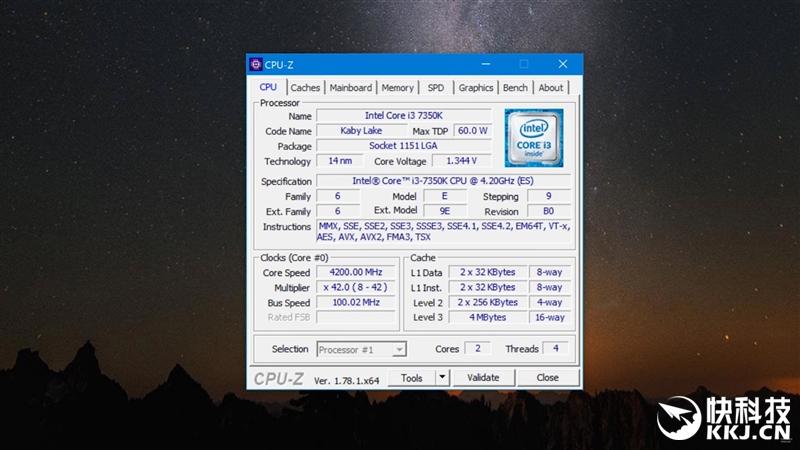The width and height of the screenshot is (800, 450).
Task: Click the Close button at bottom
Action: point(547,378)
